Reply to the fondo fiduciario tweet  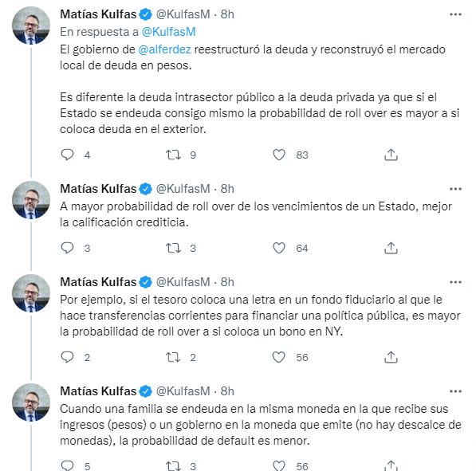tap(67, 357)
